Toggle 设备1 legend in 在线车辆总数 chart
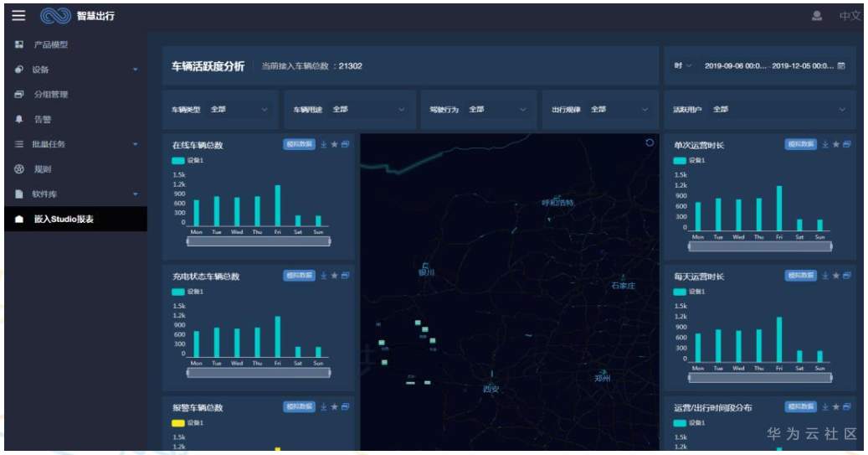The height and width of the screenshot is (455, 868). (187, 160)
